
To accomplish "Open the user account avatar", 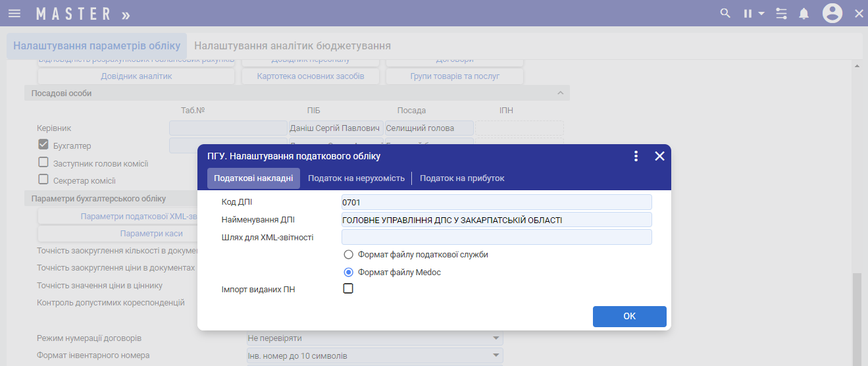I will tap(832, 13).
